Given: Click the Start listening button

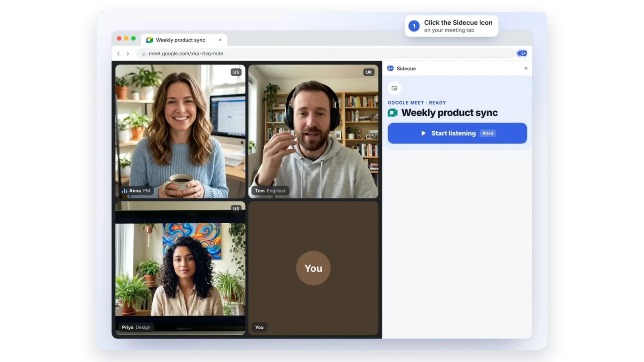Looking at the screenshot, I should click(457, 133).
